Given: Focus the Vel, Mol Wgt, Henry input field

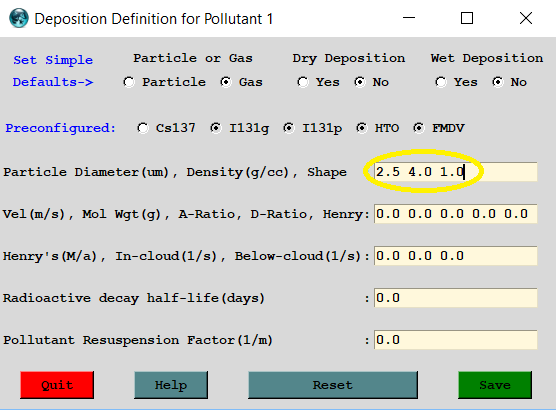Looking at the screenshot, I should 456,214.
